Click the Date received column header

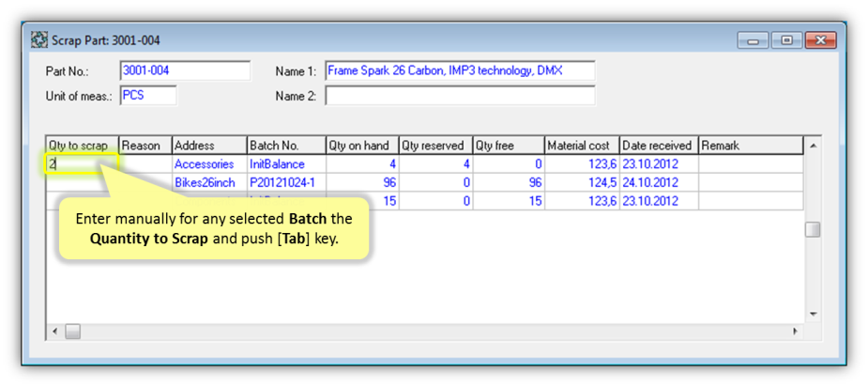click(x=659, y=146)
